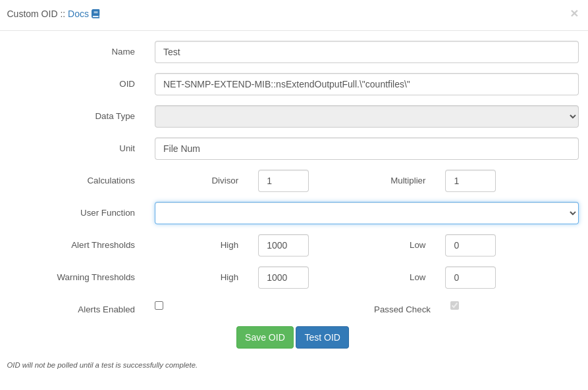Close the Custom OID dialog

574,14
